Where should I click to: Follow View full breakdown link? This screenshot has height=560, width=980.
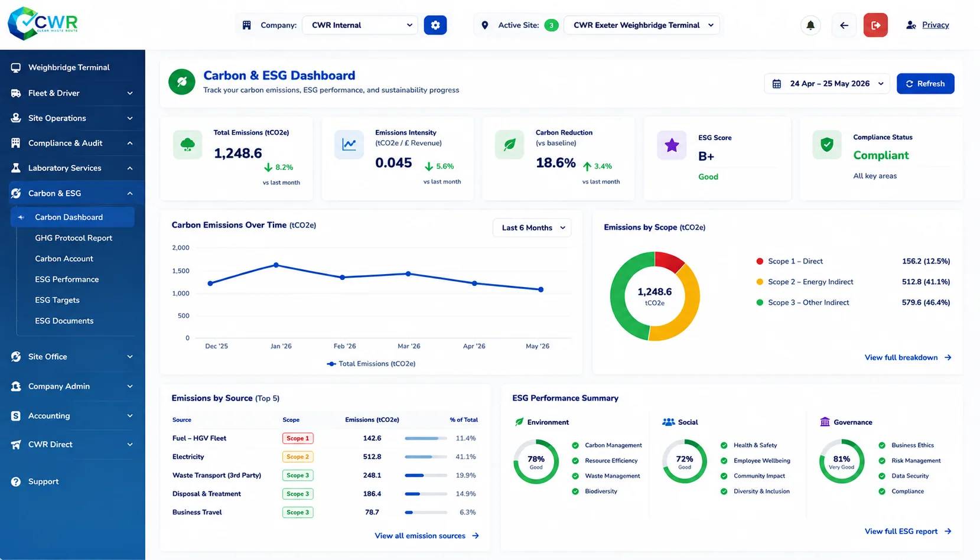click(908, 357)
